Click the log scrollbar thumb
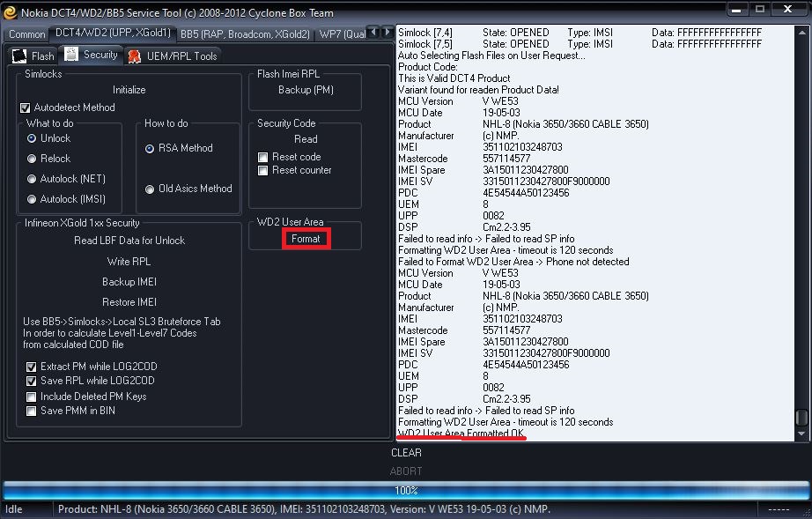Viewport: 812px width, 519px height. (801, 418)
